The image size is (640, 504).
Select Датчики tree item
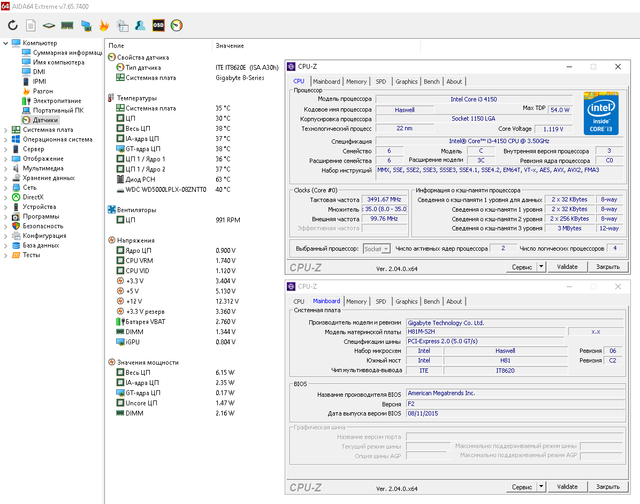[40, 120]
